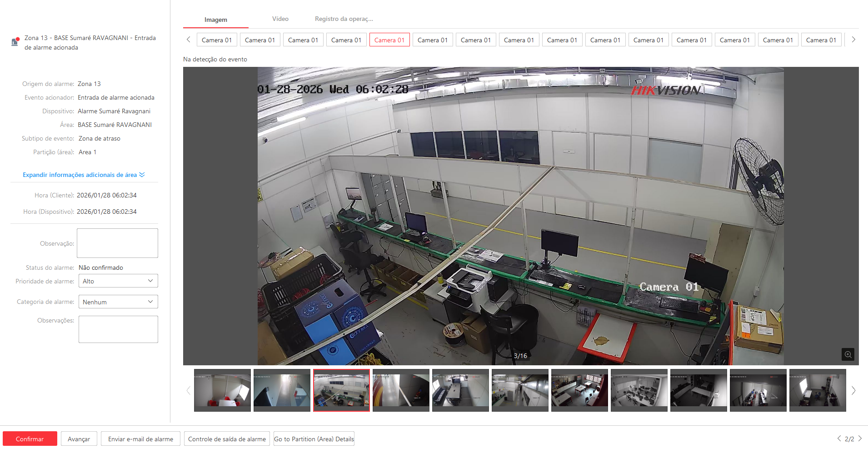Switch to the Vídeo tab
The image size is (868, 449).
[x=280, y=19]
